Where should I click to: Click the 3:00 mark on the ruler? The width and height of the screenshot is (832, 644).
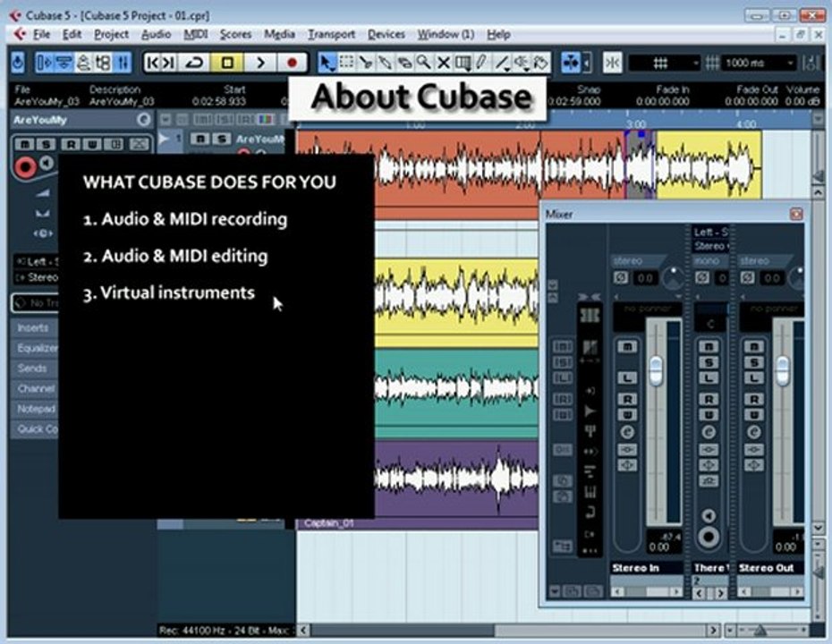coord(635,124)
